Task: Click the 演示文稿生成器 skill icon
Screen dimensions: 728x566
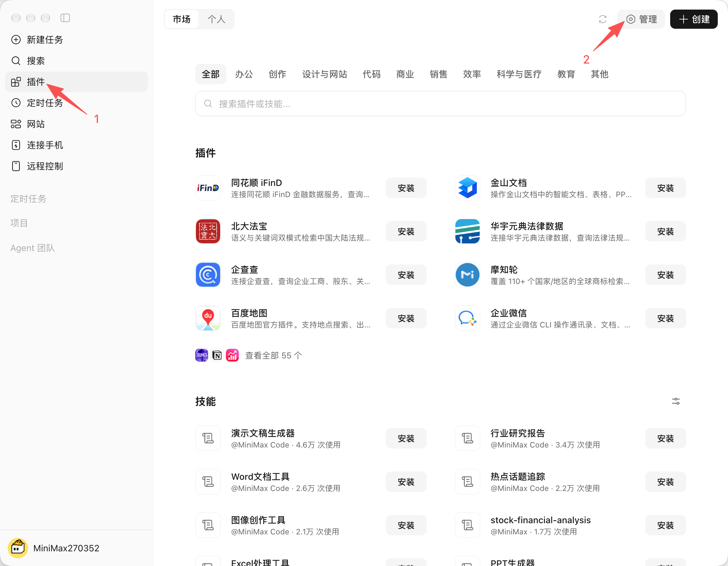Action: [208, 438]
